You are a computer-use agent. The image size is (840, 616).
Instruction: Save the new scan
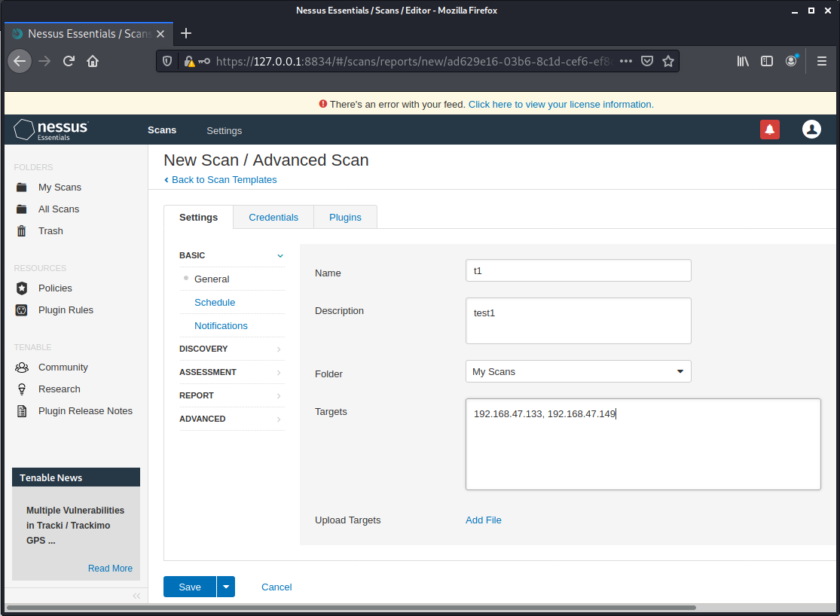click(x=190, y=587)
